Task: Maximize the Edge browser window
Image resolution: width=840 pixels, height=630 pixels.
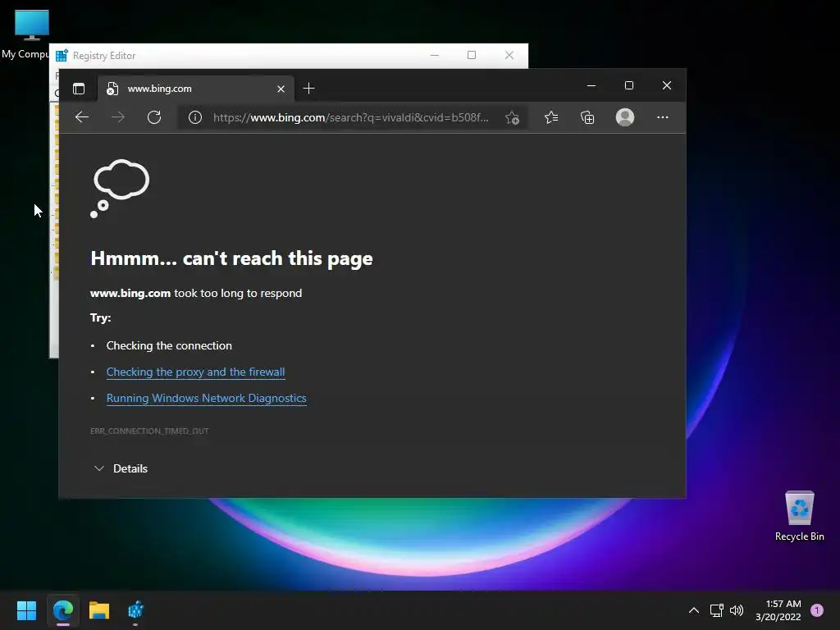Action: [629, 85]
